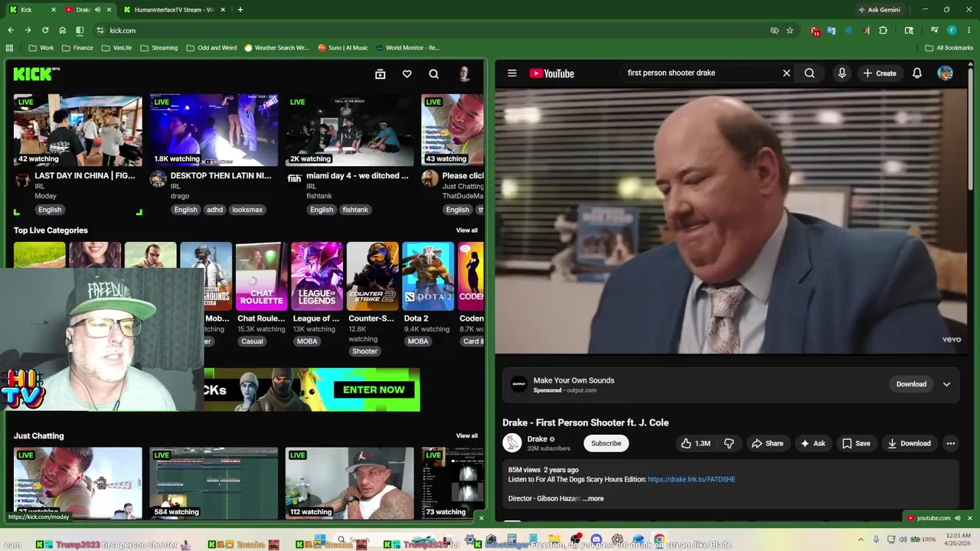Expand description with ...more
The width and height of the screenshot is (980, 551).
(593, 498)
